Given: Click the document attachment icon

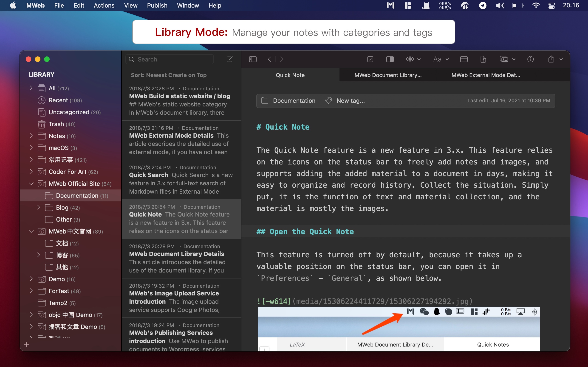Looking at the screenshot, I should click(483, 59).
